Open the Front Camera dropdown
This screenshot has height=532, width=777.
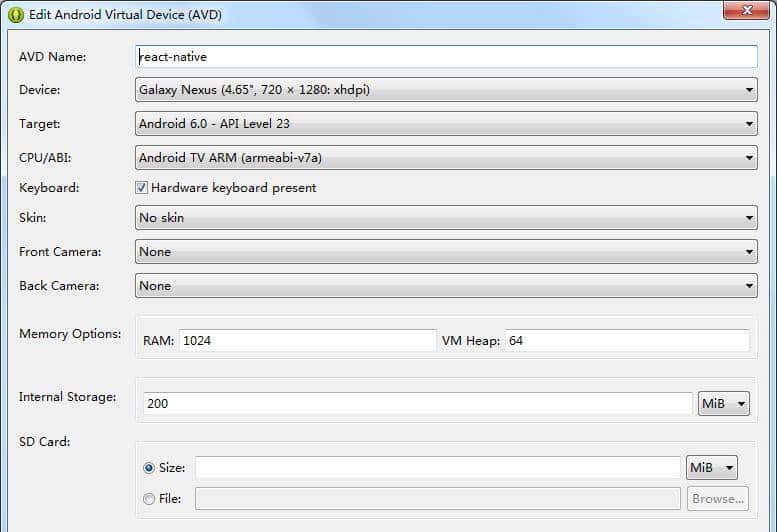446,252
